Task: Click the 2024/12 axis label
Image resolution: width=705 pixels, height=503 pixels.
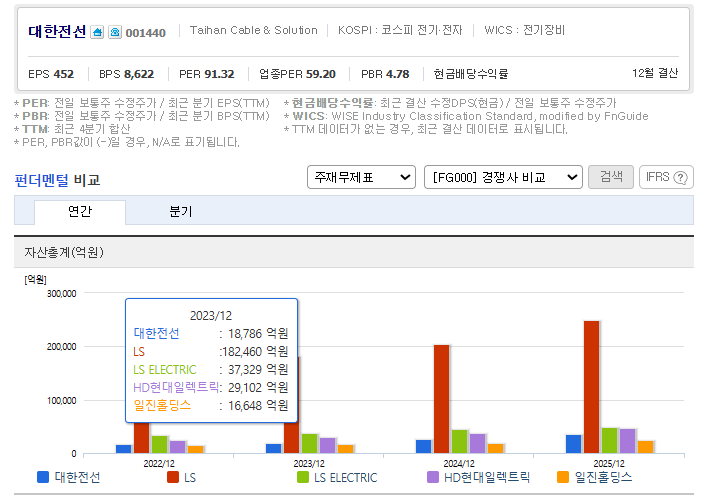Action: pyautogui.click(x=459, y=463)
